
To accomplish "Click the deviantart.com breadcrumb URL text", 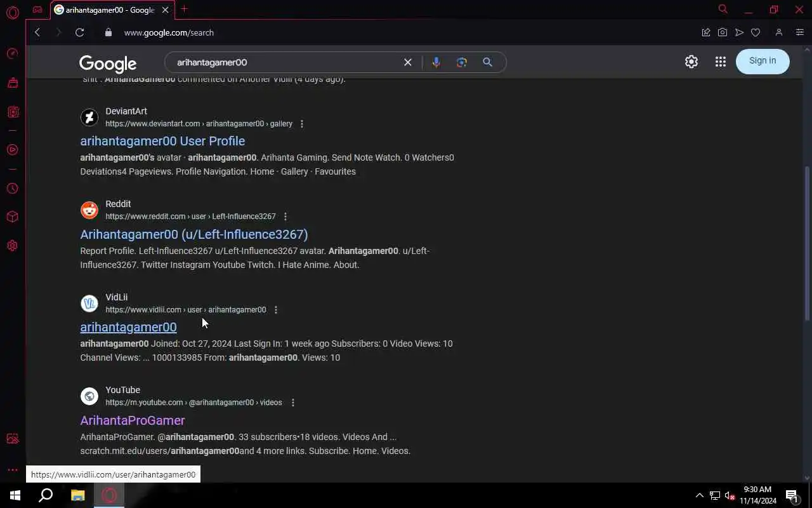I will pyautogui.click(x=199, y=124).
